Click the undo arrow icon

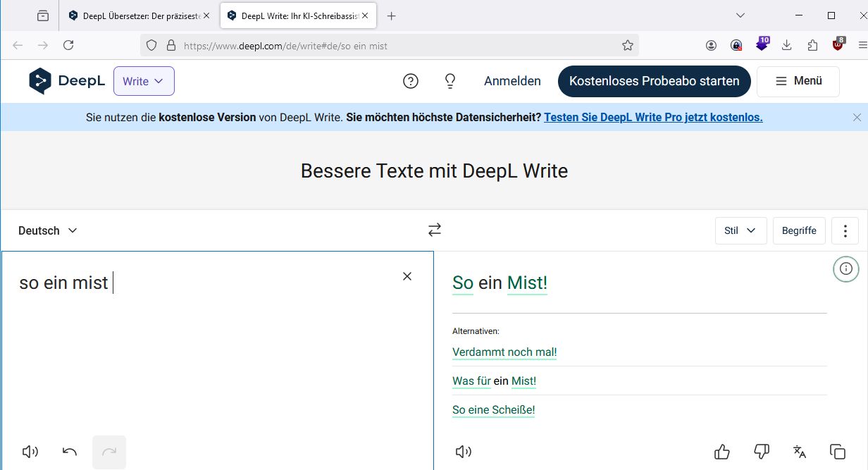pos(70,452)
